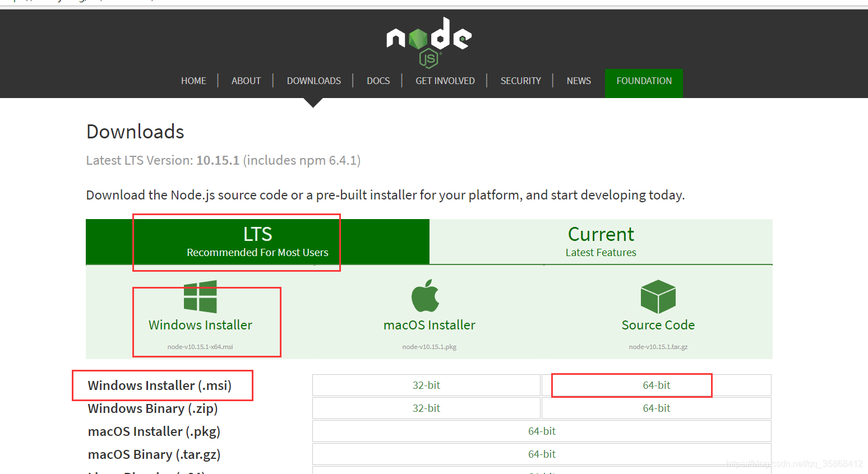Switch to Current Latest Features tab
This screenshot has height=474, width=868.
pyautogui.click(x=601, y=241)
